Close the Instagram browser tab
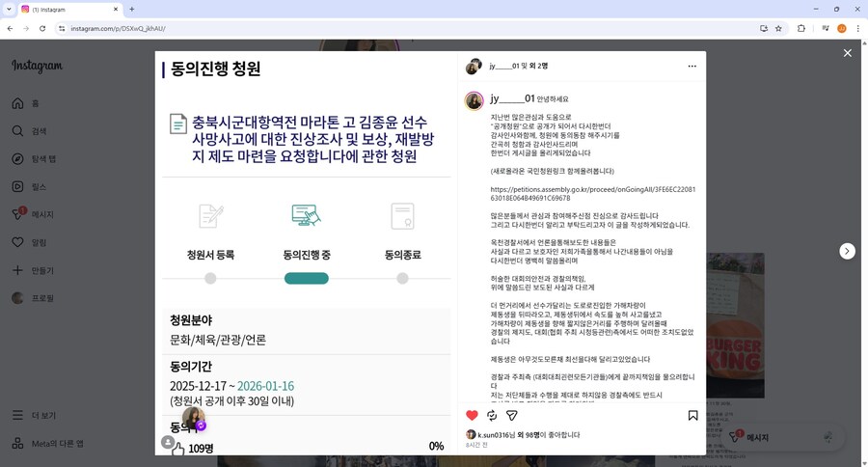 point(115,10)
